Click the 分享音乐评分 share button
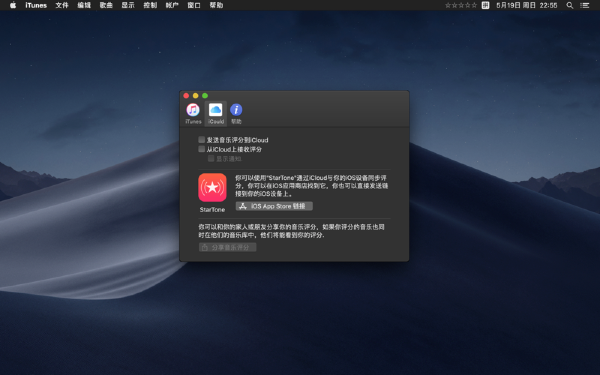The width and height of the screenshot is (600, 375). pos(227,248)
